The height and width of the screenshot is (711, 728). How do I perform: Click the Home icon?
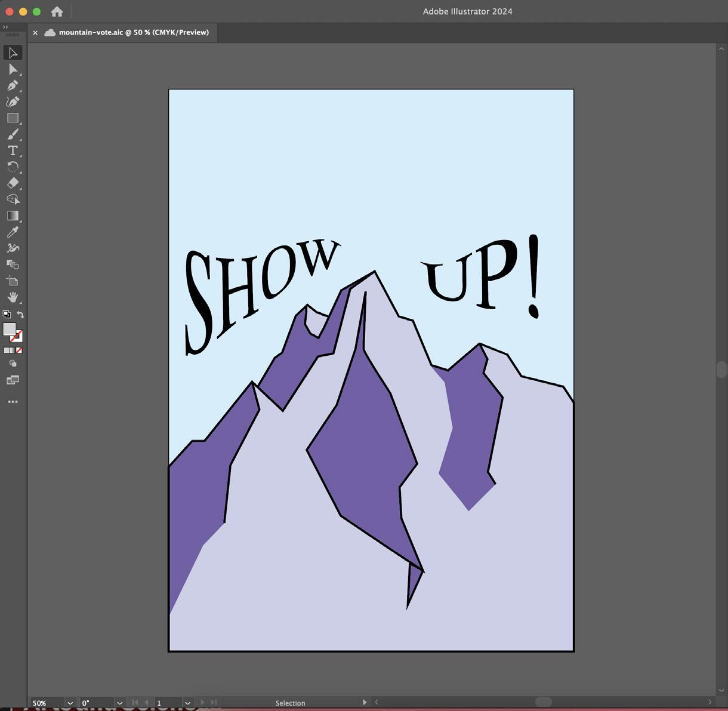(x=57, y=11)
